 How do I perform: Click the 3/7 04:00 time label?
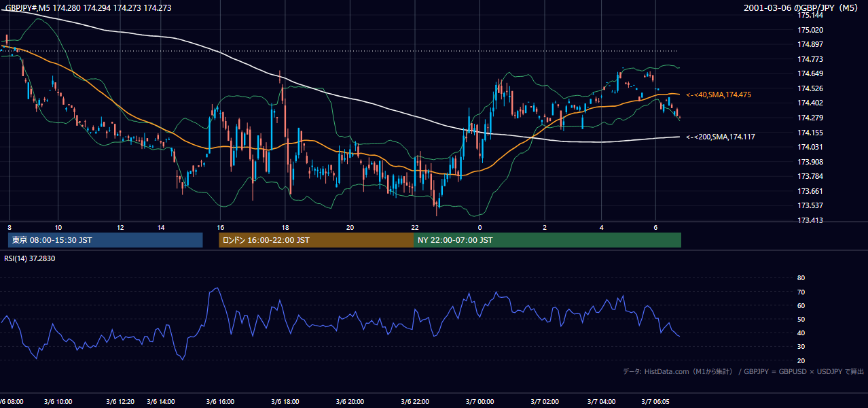[x=602, y=401]
